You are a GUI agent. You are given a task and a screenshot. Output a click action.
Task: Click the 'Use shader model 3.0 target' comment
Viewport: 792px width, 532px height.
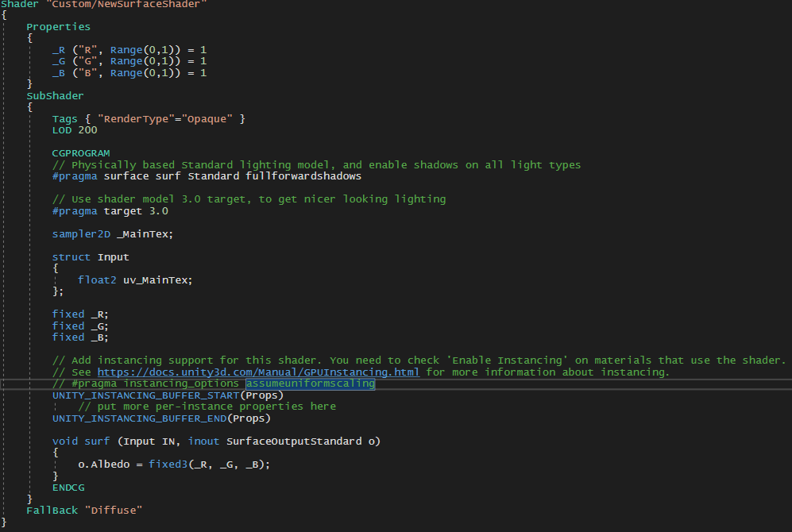(x=249, y=199)
